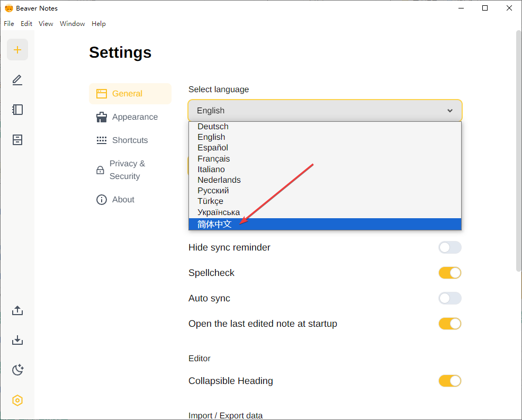The width and height of the screenshot is (522, 420).
Task: Open the File menu
Action: [x=9, y=24]
